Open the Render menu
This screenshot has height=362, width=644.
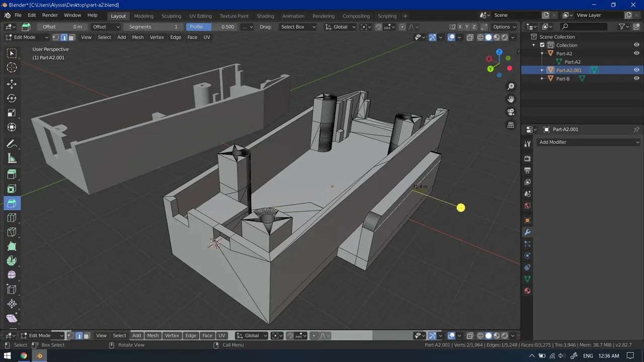click(50, 15)
